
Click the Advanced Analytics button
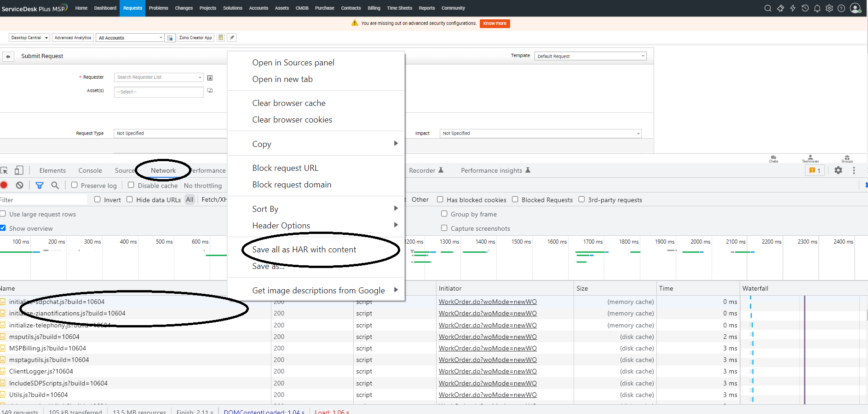point(73,38)
